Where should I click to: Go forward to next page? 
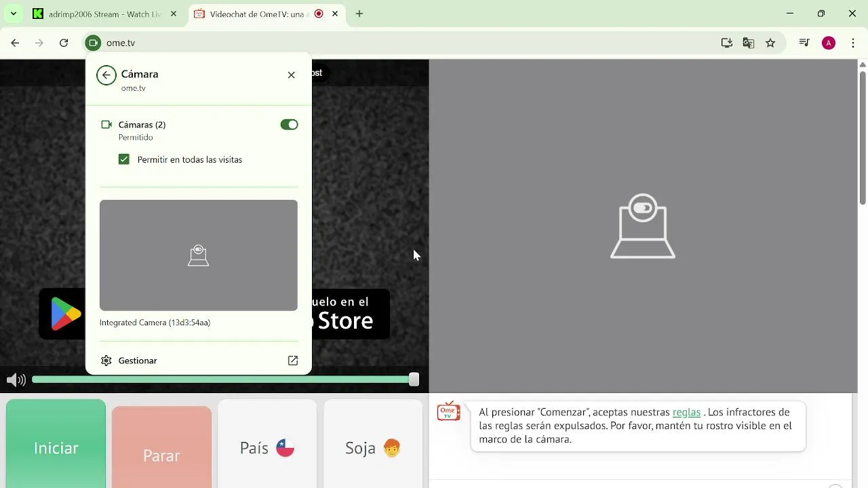39,43
